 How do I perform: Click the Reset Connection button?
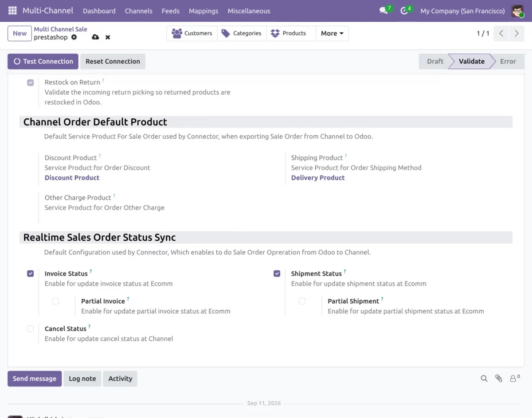click(x=113, y=61)
